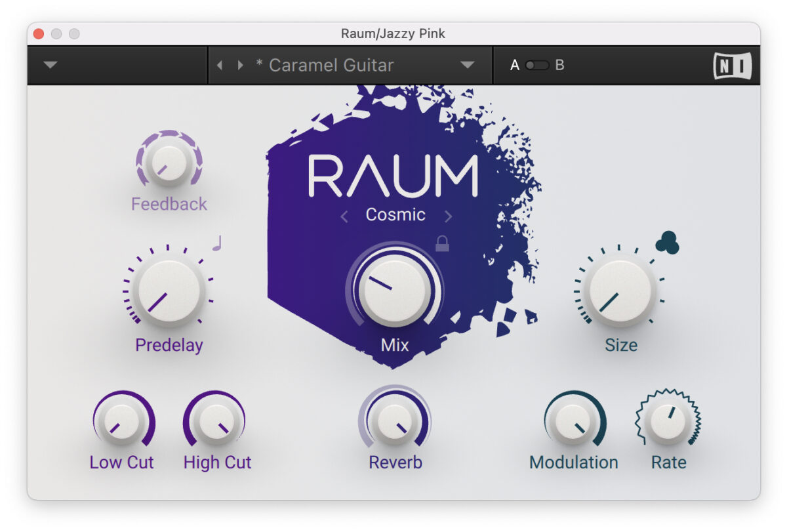This screenshot has height=532, width=787.
Task: Click the Mix label
Action: (395, 345)
